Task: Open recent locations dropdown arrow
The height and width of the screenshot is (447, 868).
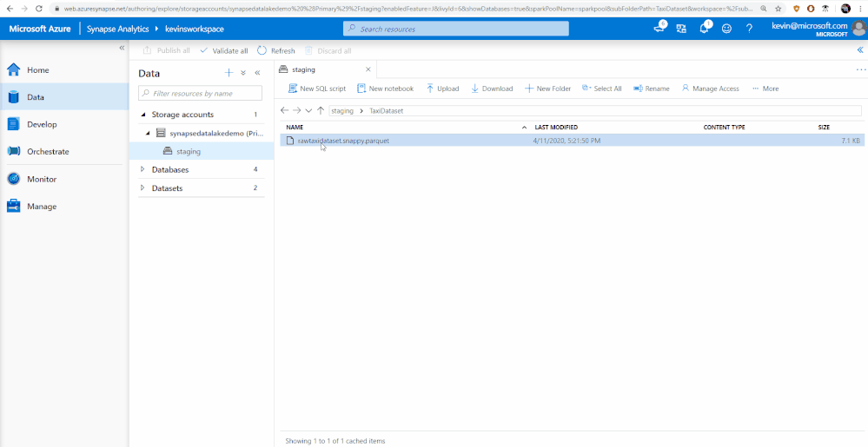Action: pos(309,110)
